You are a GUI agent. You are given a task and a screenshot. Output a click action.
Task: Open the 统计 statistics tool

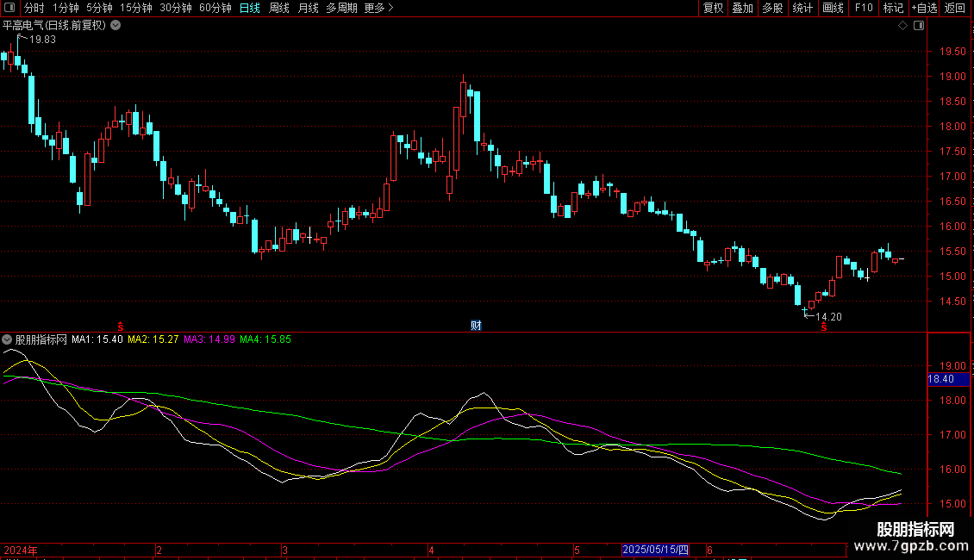[802, 8]
